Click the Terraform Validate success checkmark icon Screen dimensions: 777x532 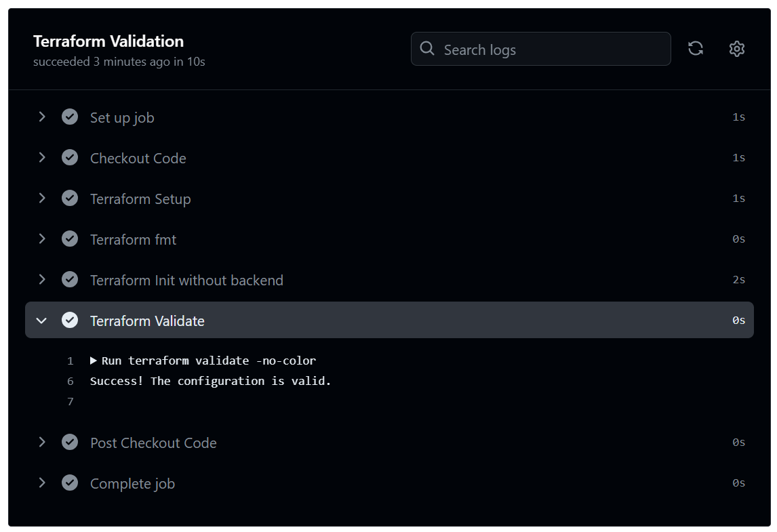click(x=70, y=321)
